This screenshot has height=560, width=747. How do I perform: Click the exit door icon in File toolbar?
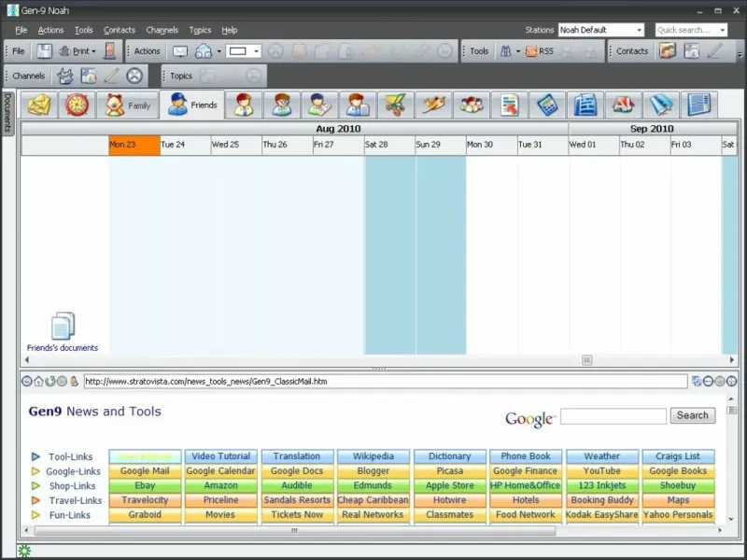109,51
